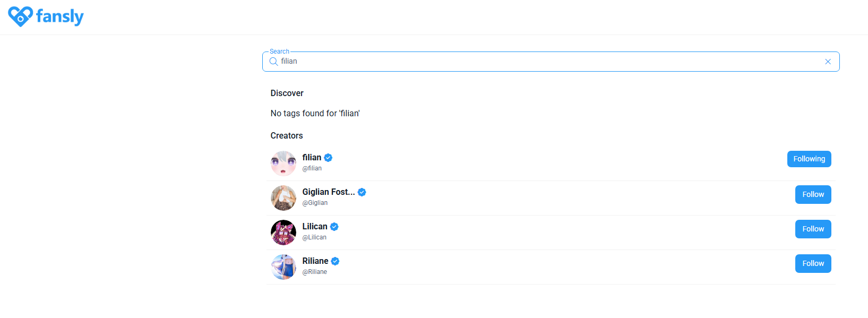Click Lilican's verified badge icon
This screenshot has height=318, width=868.
pyautogui.click(x=334, y=227)
